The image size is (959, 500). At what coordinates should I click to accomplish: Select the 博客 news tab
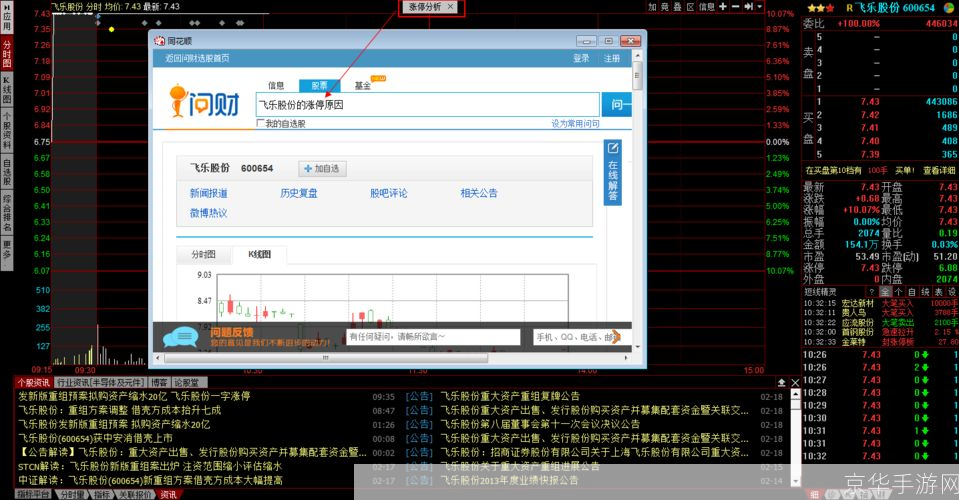(159, 383)
